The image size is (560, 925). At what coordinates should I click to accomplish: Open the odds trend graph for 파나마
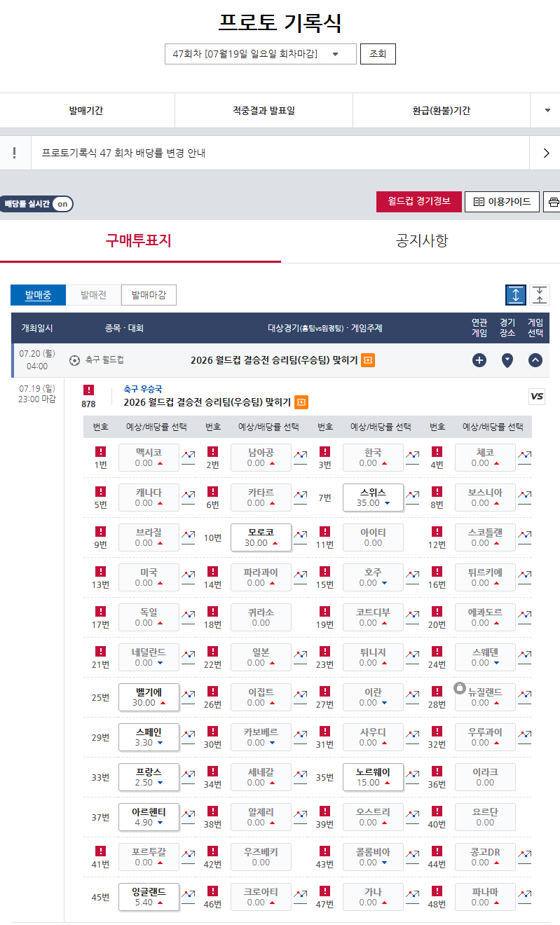tap(524, 897)
